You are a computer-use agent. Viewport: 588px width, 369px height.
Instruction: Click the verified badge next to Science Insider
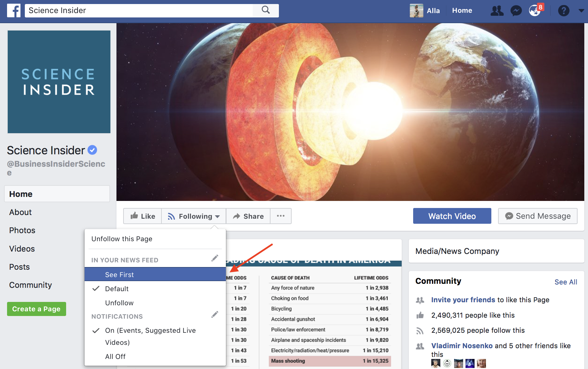pyautogui.click(x=92, y=150)
